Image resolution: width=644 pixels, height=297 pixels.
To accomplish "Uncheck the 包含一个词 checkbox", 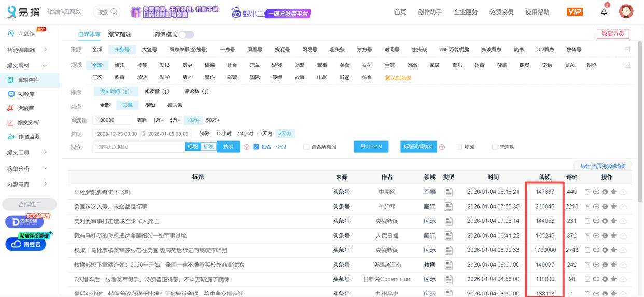I will [x=256, y=147].
